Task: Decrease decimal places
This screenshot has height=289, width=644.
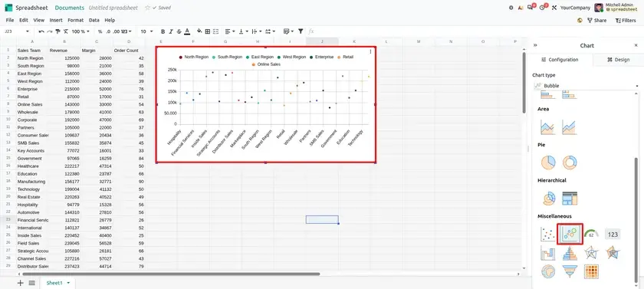Action: pos(108,31)
